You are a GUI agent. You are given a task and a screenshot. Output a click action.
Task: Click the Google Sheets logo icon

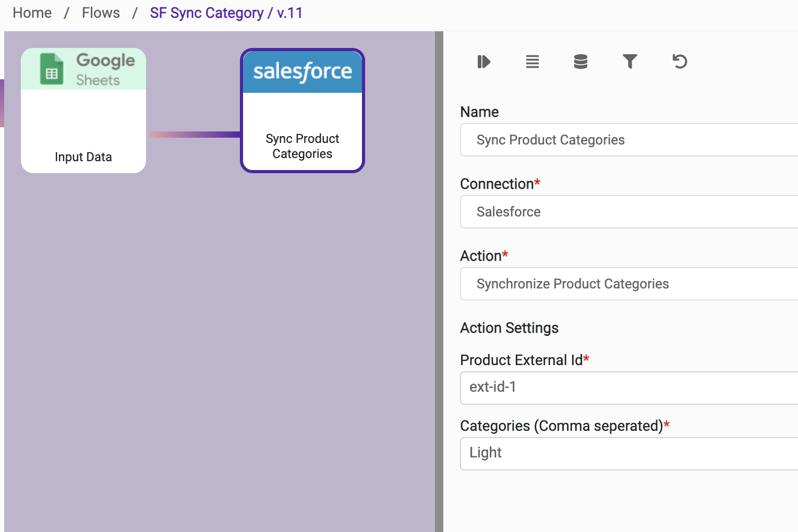[52, 69]
